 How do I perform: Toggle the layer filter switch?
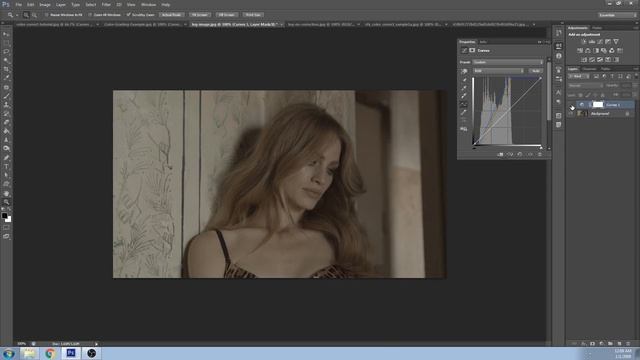click(x=636, y=76)
